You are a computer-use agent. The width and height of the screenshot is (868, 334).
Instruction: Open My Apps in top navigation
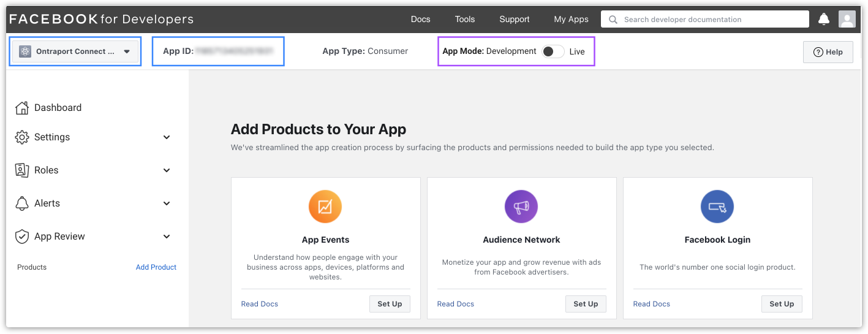click(571, 19)
